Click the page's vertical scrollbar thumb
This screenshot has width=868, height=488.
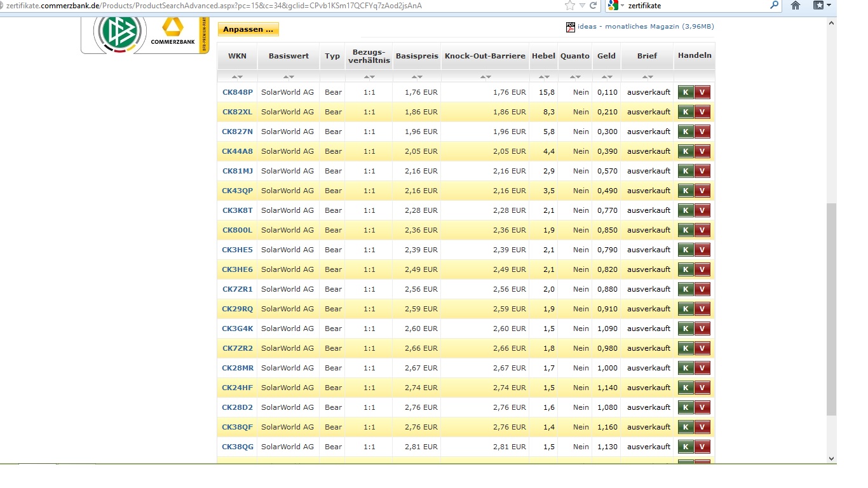831,308
